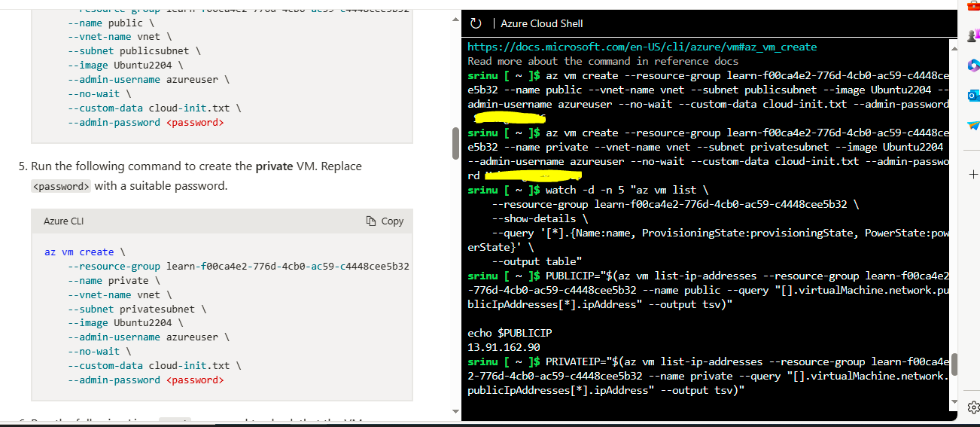
Task: Copy the private VM code block
Action: 385,221
